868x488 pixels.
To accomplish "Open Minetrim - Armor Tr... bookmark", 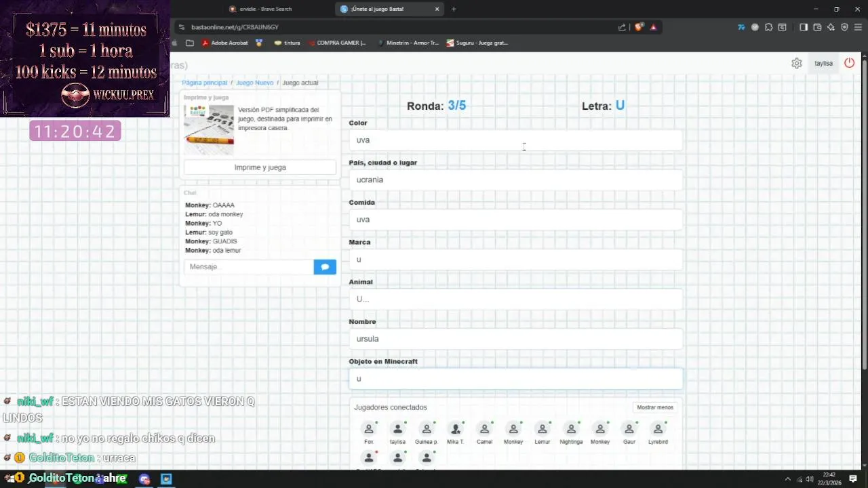I will click(x=407, y=43).
